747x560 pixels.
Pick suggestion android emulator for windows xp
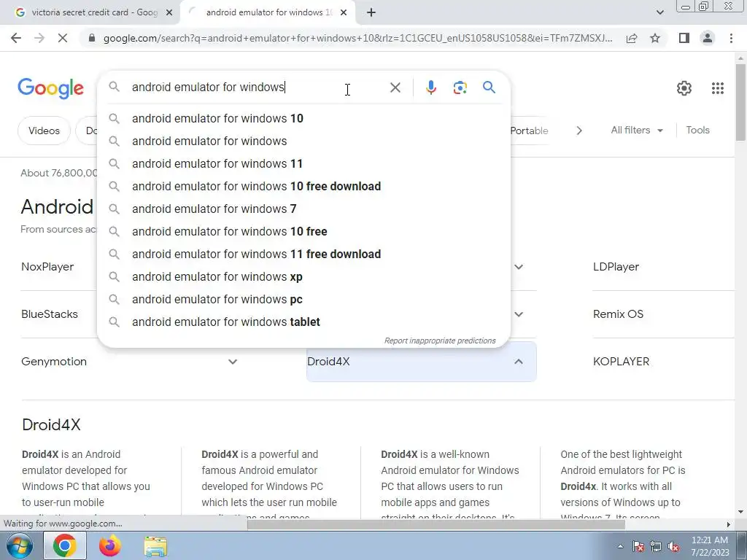click(303, 276)
